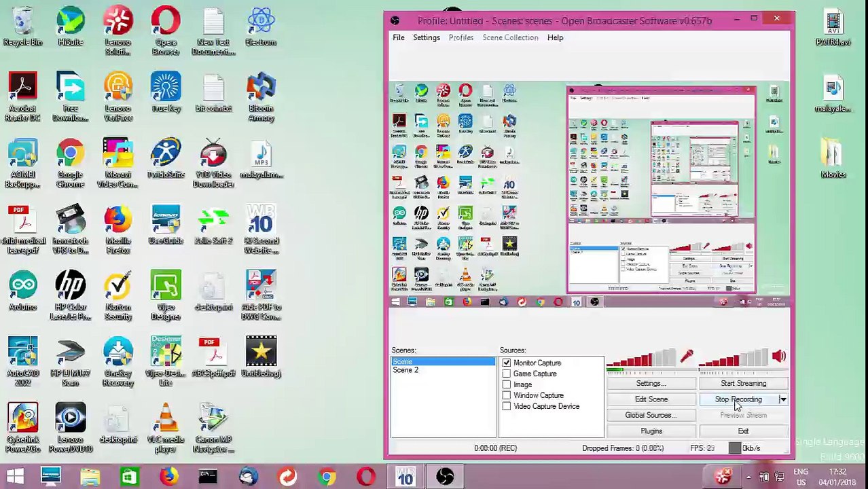Enable the Video Capture Device checkbox
The image size is (868, 489).
507,406
